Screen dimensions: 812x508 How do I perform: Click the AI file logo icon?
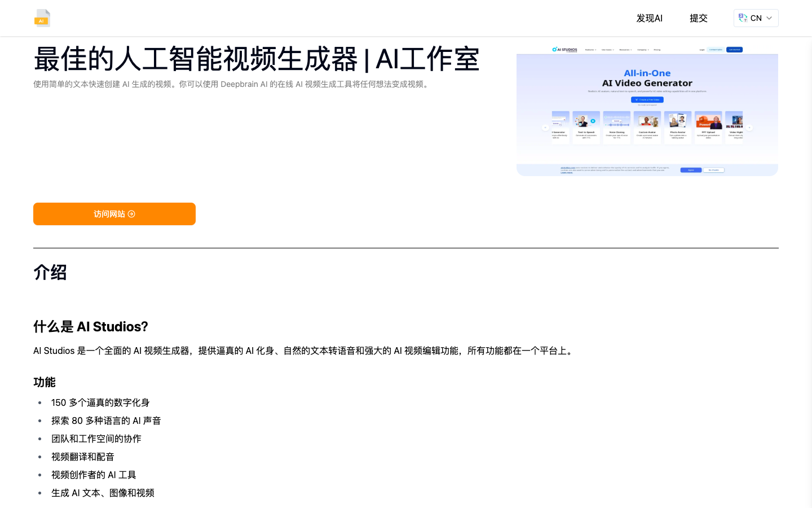[x=42, y=18]
